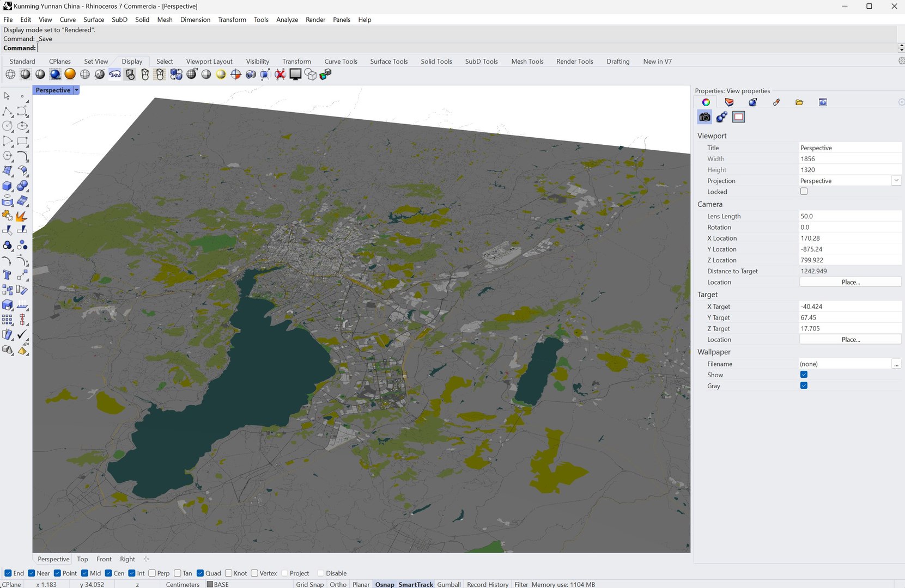This screenshot has height=588, width=905.
Task: Select the Rendered display mode blue sphere icon
Action: [55, 75]
